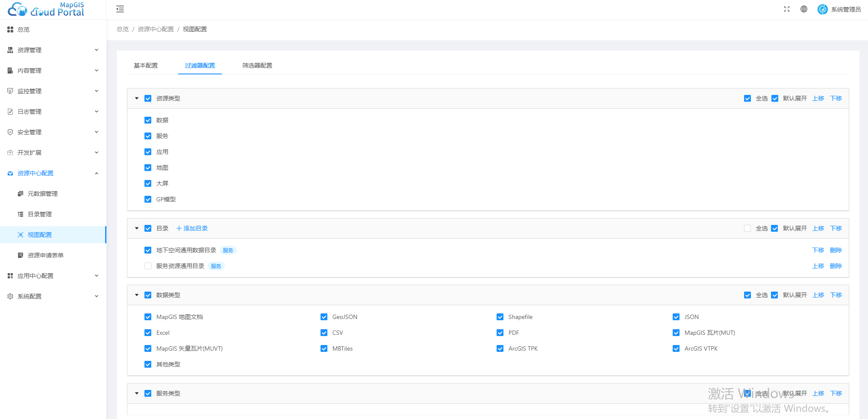Collapse the sidebar with the menu fold icon
This screenshot has height=419, width=868.
coord(120,9)
